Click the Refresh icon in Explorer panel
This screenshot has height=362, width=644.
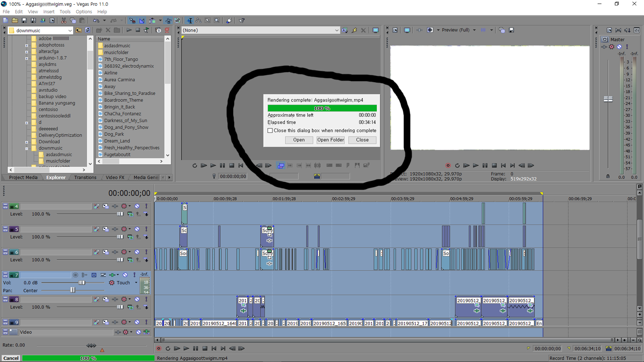click(x=88, y=30)
